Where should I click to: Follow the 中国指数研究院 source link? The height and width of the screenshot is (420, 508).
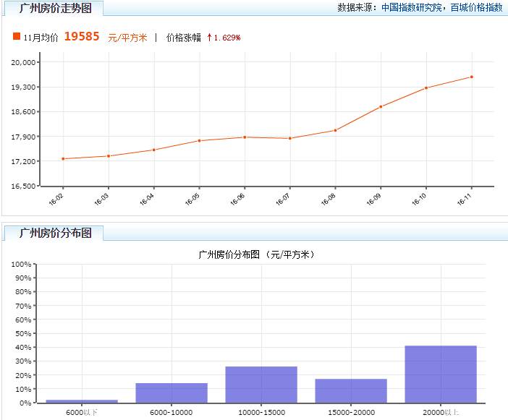pos(412,7)
